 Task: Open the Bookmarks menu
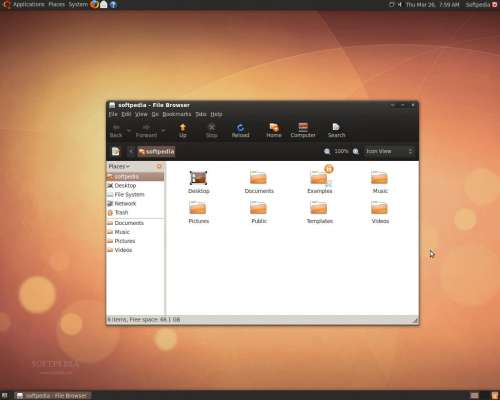(x=177, y=114)
